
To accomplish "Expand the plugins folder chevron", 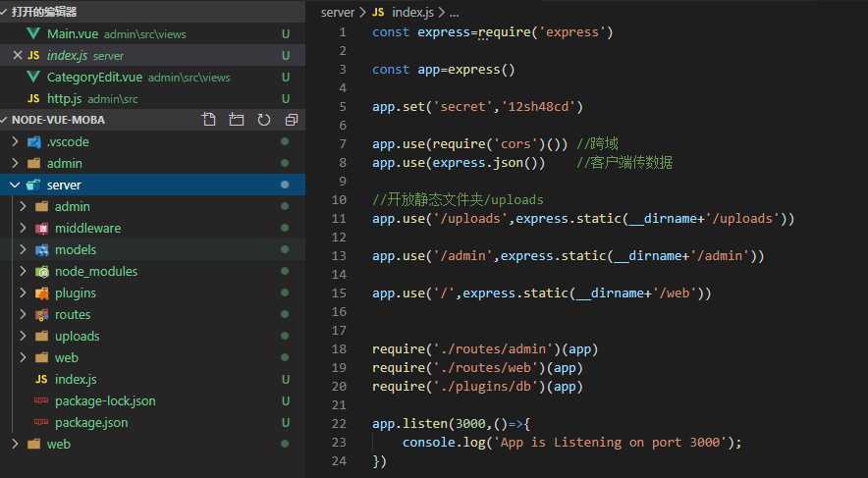I will 23,292.
